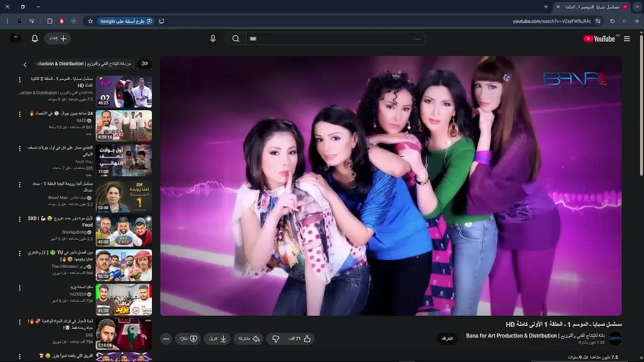
Task: Share the video using share button
Action: click(249, 339)
